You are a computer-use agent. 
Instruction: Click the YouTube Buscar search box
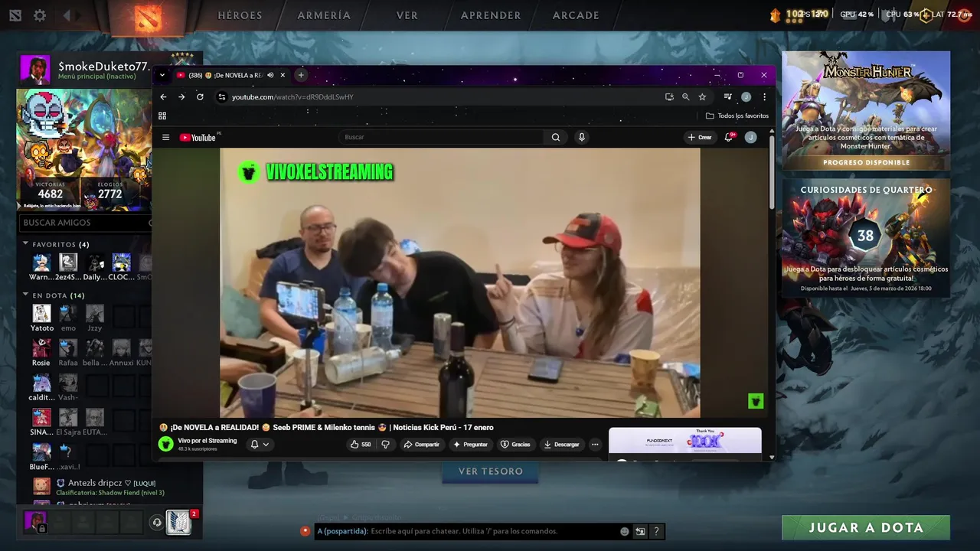(441, 138)
